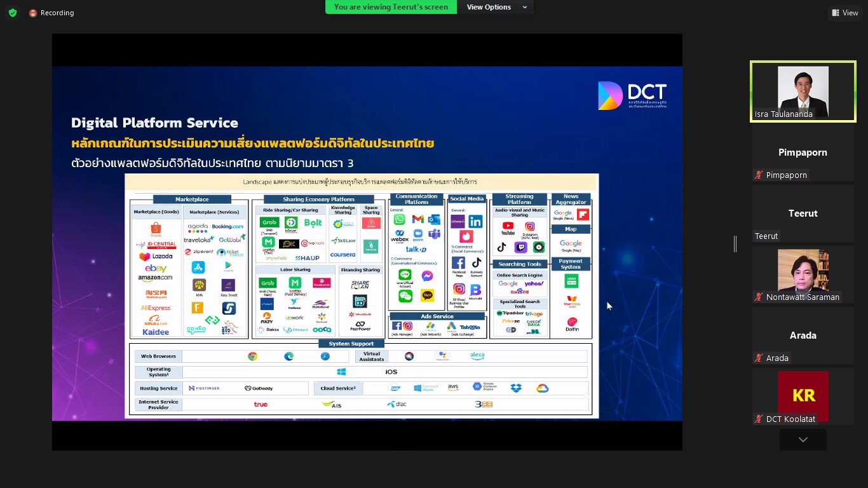The height and width of the screenshot is (488, 868).
Task: Click the 'Web Browsers' row label
Action: 158,356
